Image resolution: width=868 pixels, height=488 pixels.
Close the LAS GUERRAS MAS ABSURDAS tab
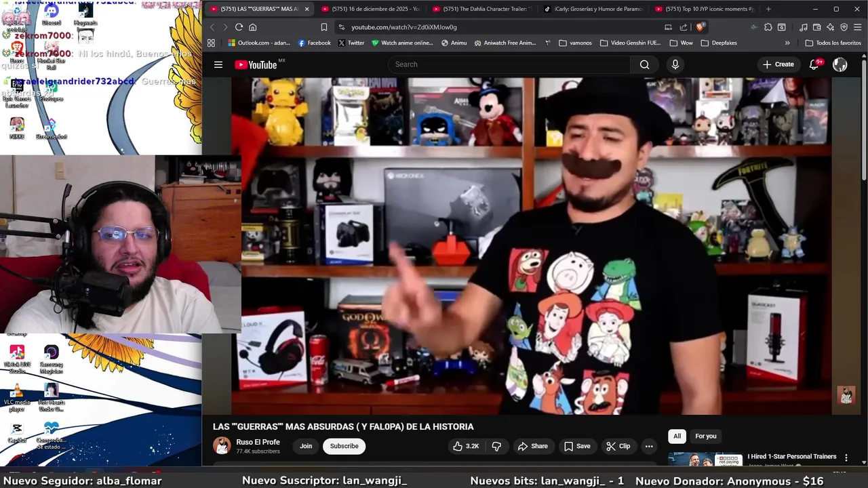tap(307, 9)
